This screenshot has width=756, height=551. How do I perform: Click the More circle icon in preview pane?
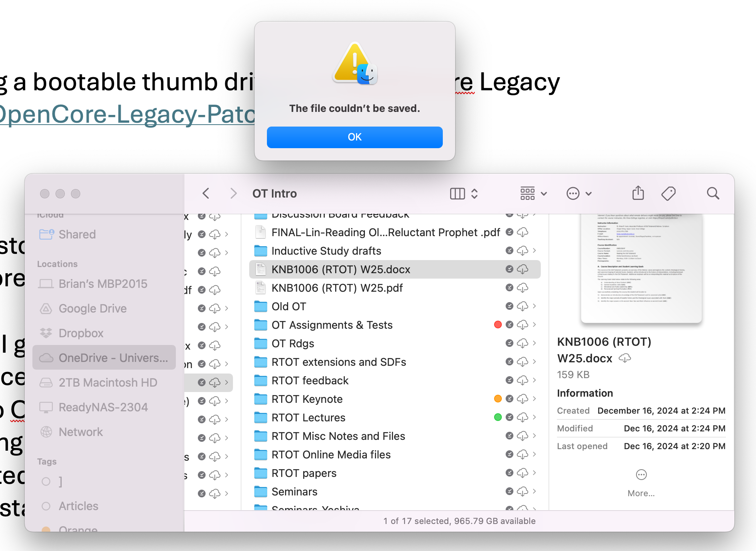(641, 475)
